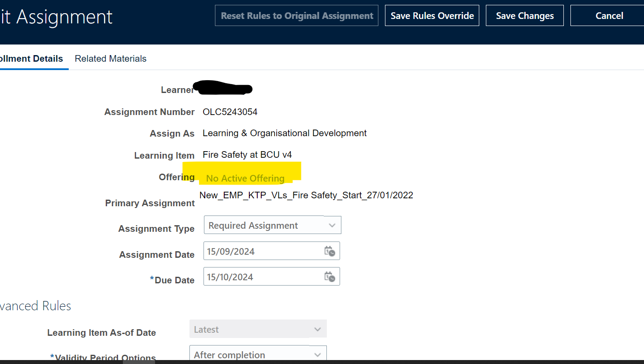Screen dimensions: 644x364
Task: Click the New_EMP_KTP_VLs_Fire Safety primary assignment
Action: coord(306,195)
